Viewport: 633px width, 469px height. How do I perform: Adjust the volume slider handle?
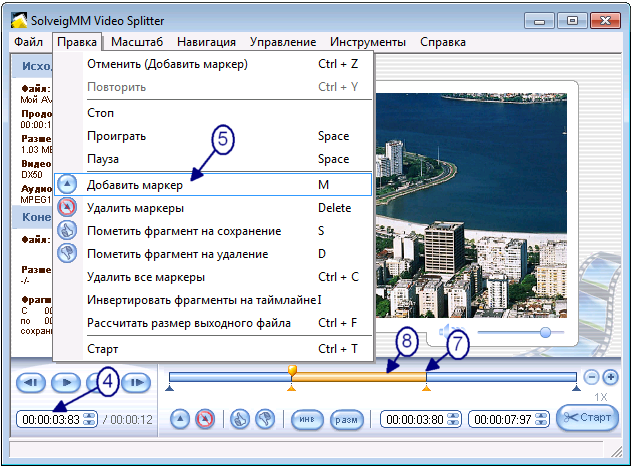click(545, 333)
